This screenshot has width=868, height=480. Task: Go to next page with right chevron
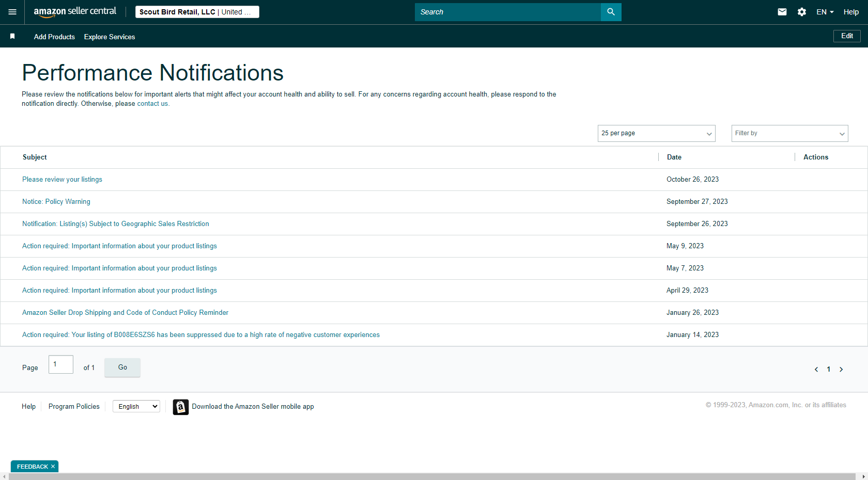(x=841, y=370)
